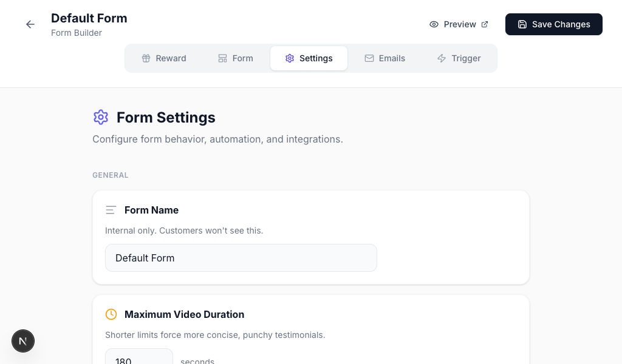Open the Next.js dev tools badge
The image size is (622, 364).
pos(23,341)
